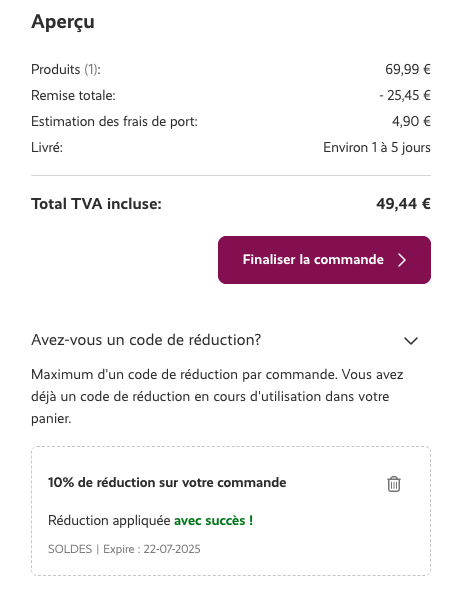This screenshot has width=474, height=589.
Task: Click the 'Maximum d'un code de réduction' notice
Action: [217, 396]
